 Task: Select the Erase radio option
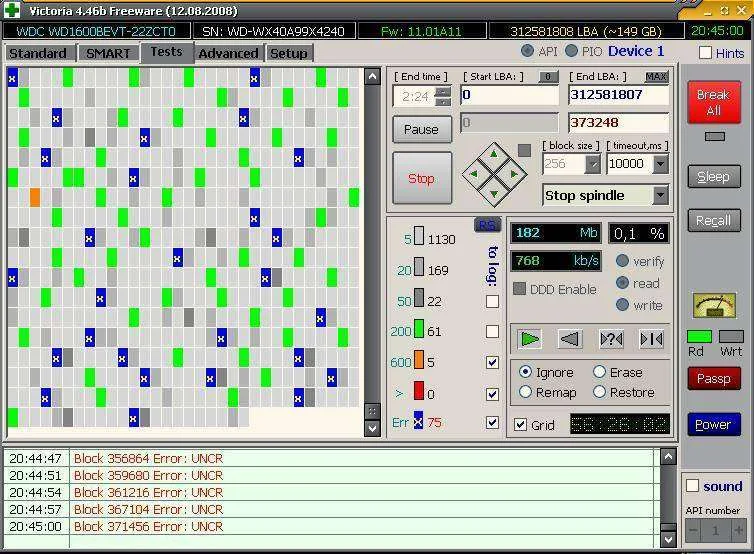(599, 372)
